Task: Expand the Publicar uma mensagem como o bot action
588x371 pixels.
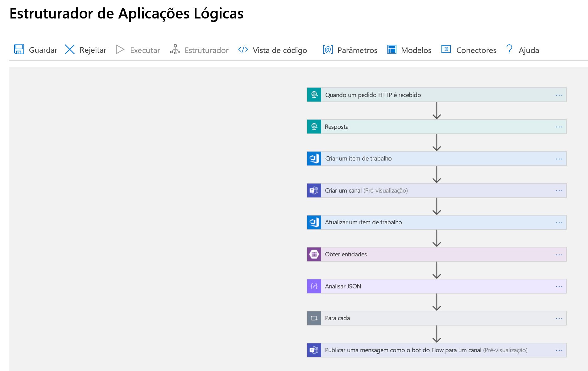Action: [x=437, y=350]
